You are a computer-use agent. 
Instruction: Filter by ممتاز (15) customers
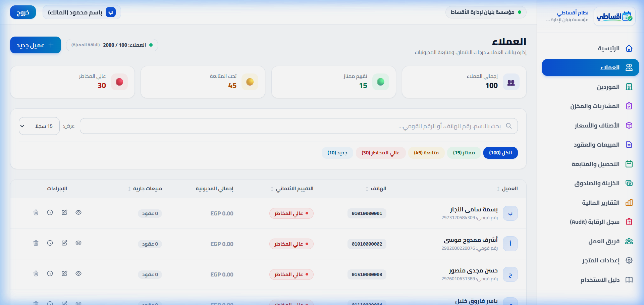[x=464, y=153]
